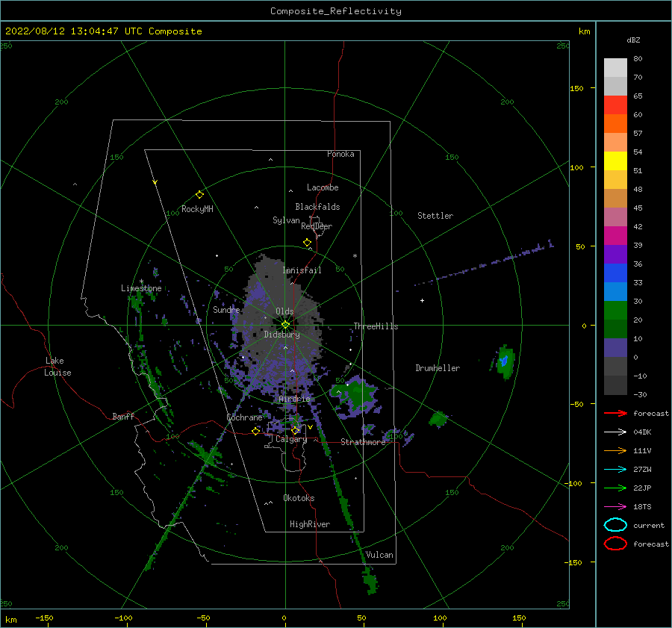Click the Okotoks label
The width and height of the screenshot is (672, 628).
click(299, 498)
